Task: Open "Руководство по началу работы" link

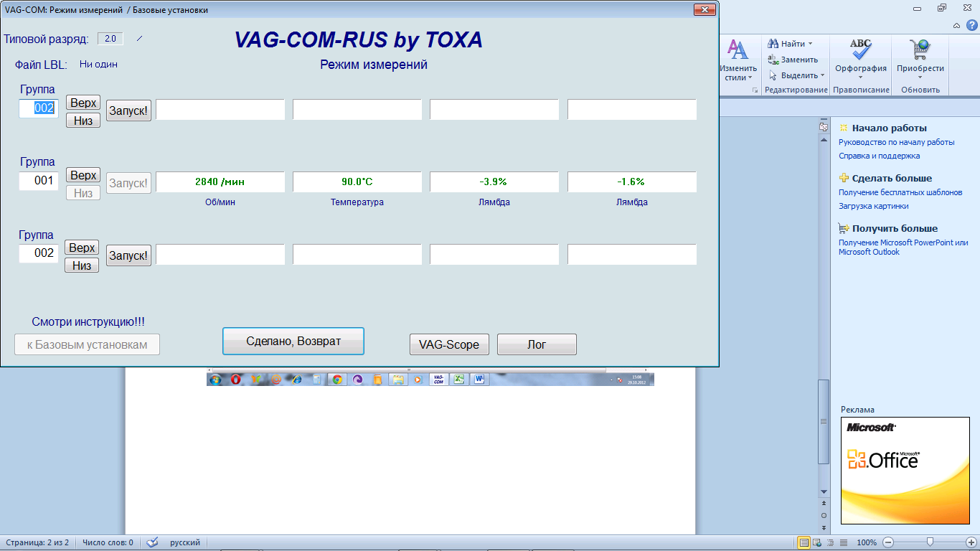Action: point(896,142)
